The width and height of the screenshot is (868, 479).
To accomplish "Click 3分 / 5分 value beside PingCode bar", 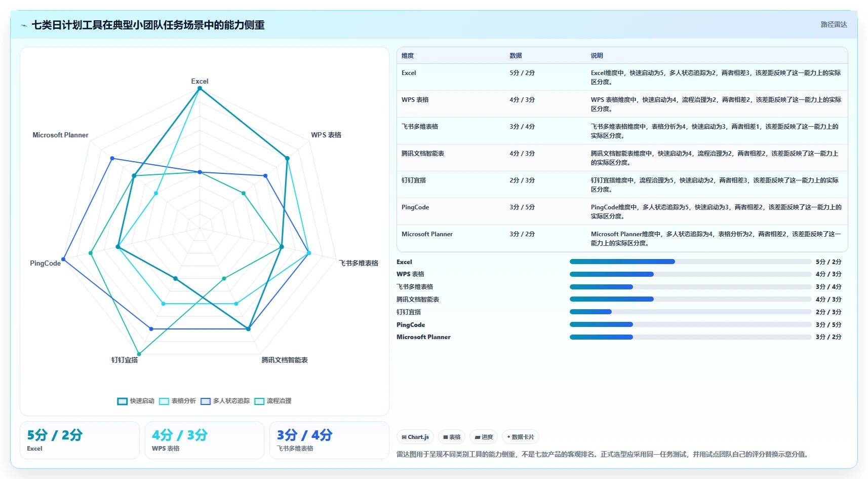I will [828, 325].
